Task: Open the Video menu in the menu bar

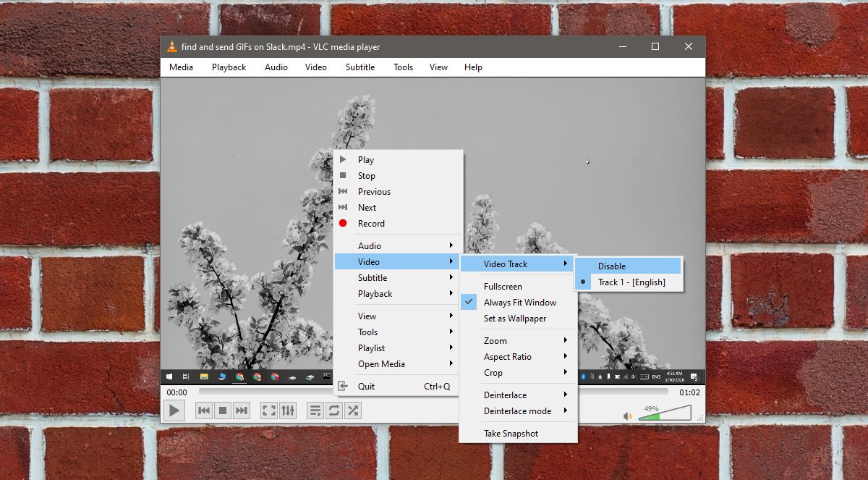Action: pos(315,67)
